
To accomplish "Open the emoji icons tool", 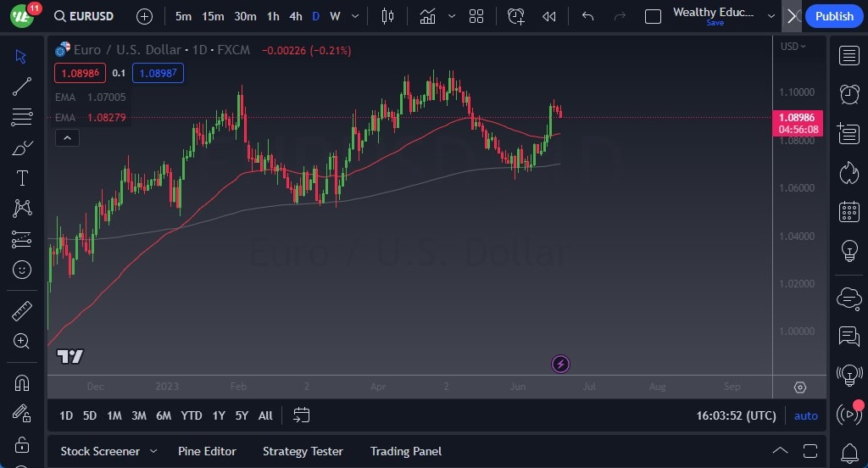I will tap(22, 270).
